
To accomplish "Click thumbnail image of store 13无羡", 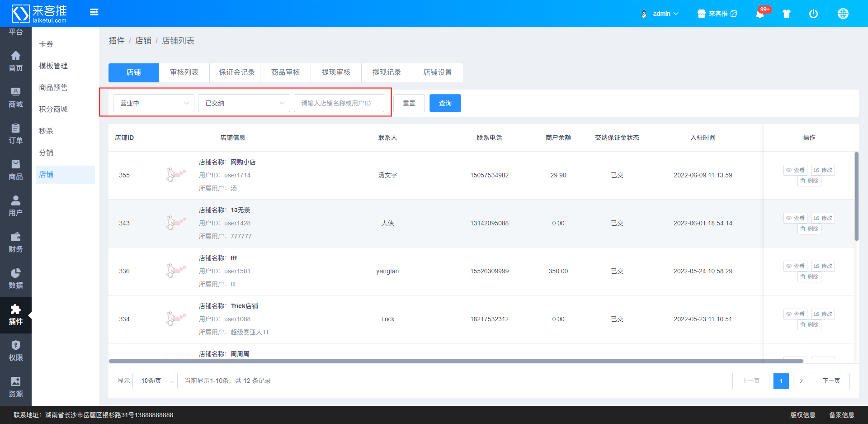I will click(x=176, y=223).
